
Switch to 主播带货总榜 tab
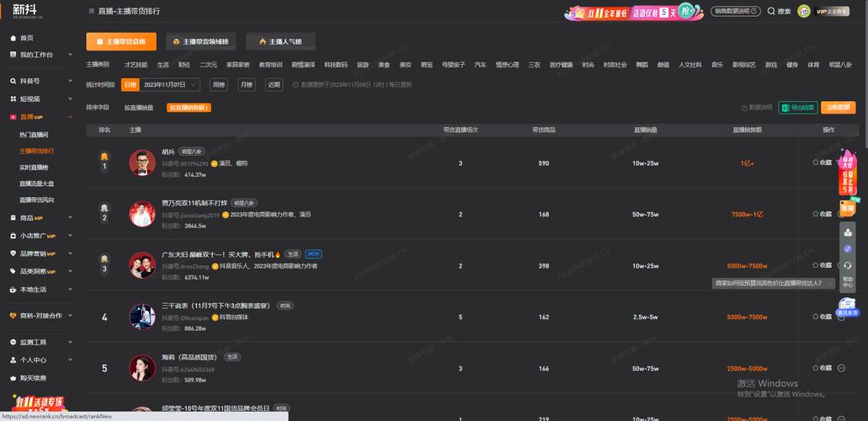pos(121,41)
